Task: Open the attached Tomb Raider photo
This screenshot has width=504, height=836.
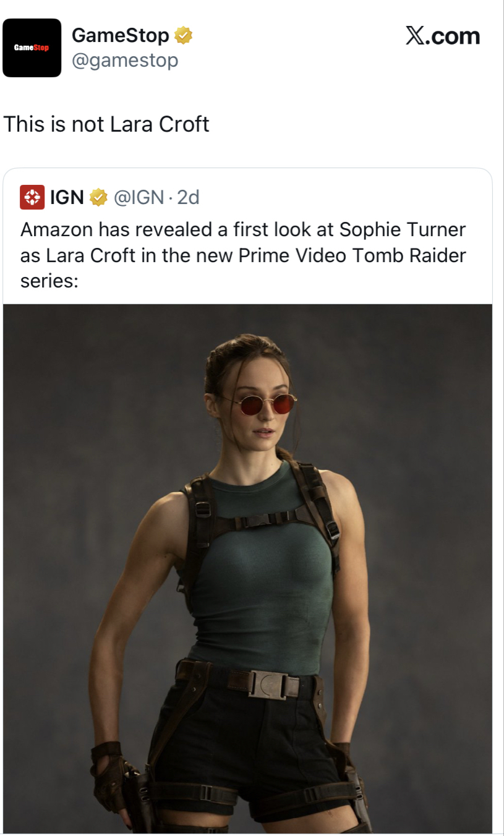Action: click(247, 557)
